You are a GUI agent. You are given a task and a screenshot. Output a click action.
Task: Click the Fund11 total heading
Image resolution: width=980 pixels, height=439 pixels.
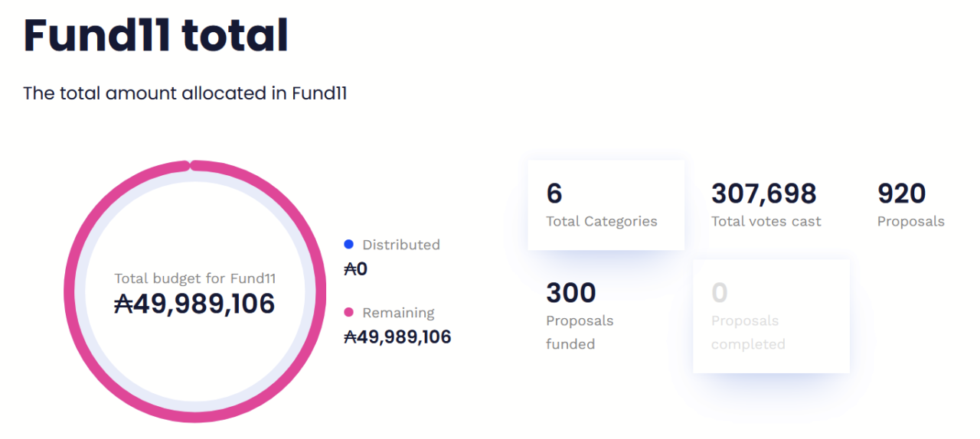[156, 35]
